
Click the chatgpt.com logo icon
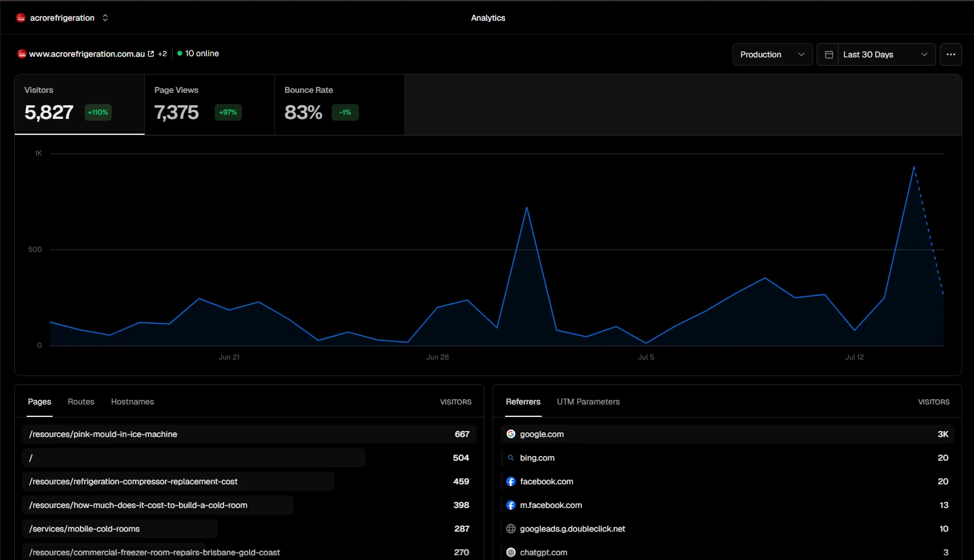point(511,552)
